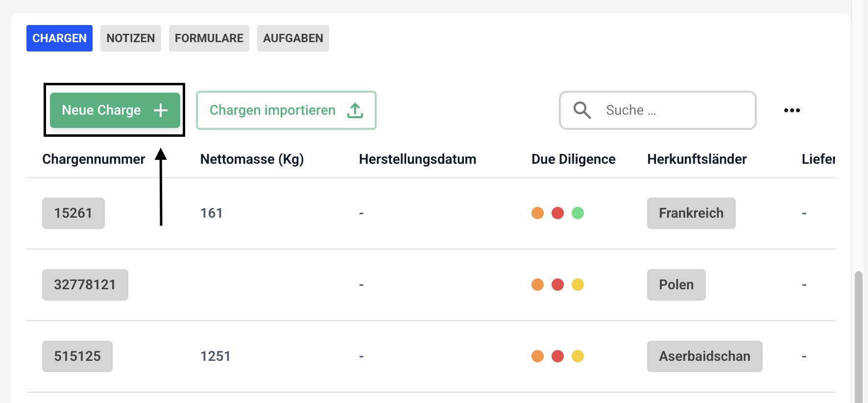Image resolution: width=868 pixels, height=403 pixels.
Task: Click the vertical scrollbar on the right
Action: 858,337
